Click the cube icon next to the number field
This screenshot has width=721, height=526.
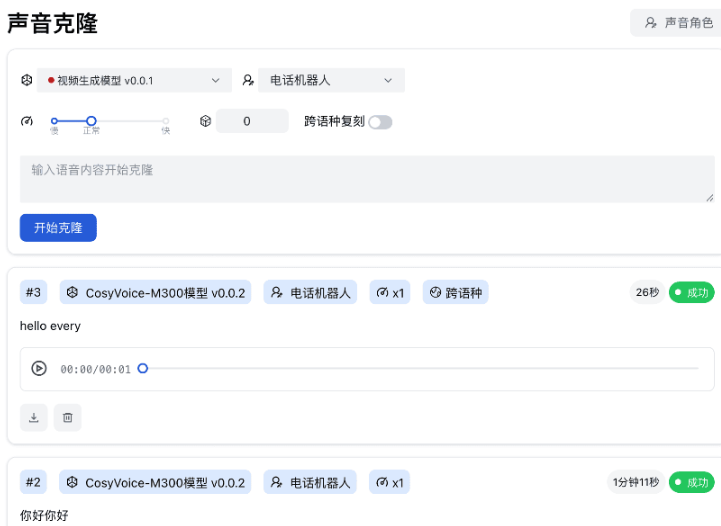click(x=205, y=121)
